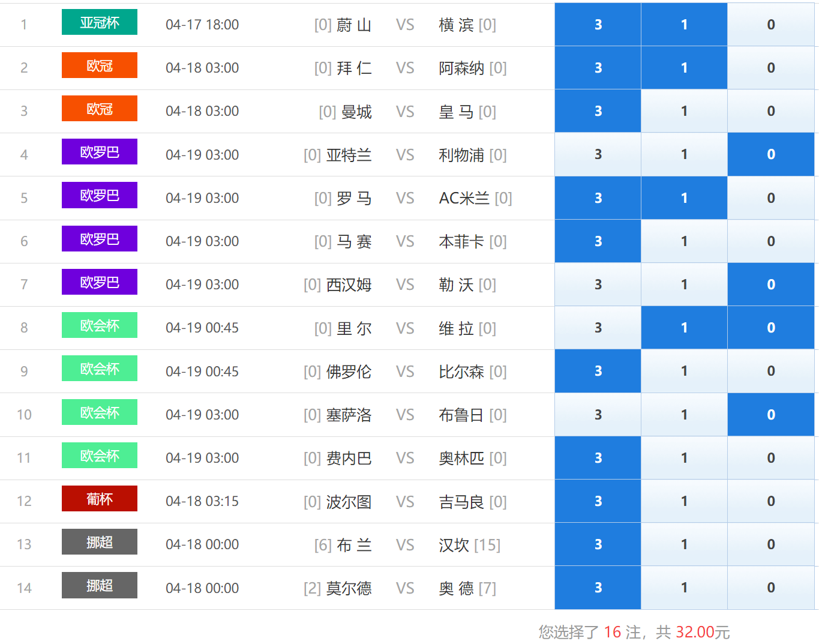The image size is (819, 644).
Task: Select 3 for 亚特兰 vs 利物浦
Action: pos(598,154)
